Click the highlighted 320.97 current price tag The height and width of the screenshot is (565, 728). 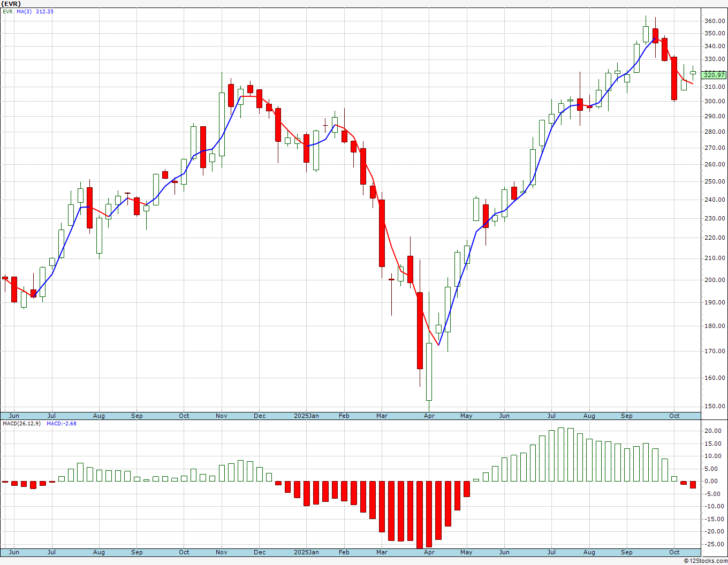point(715,75)
